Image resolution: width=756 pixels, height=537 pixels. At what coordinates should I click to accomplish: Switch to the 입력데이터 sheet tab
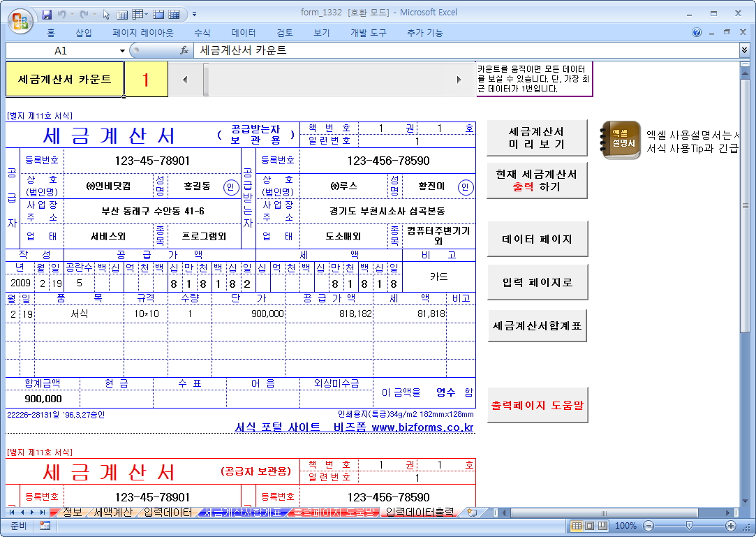pyautogui.click(x=168, y=513)
